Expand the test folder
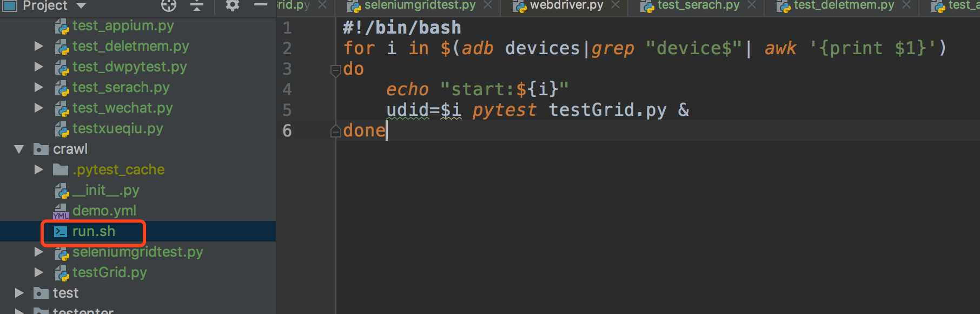 [x=19, y=293]
